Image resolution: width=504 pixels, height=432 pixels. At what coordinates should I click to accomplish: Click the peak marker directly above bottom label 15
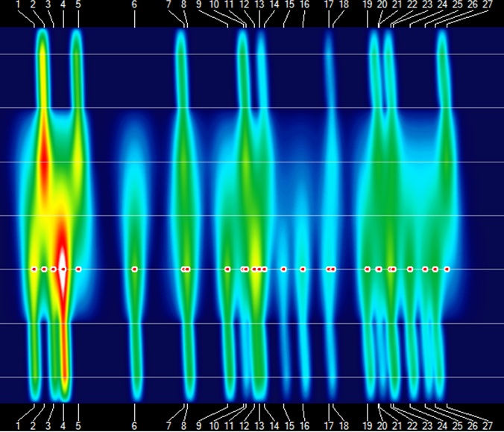(283, 269)
